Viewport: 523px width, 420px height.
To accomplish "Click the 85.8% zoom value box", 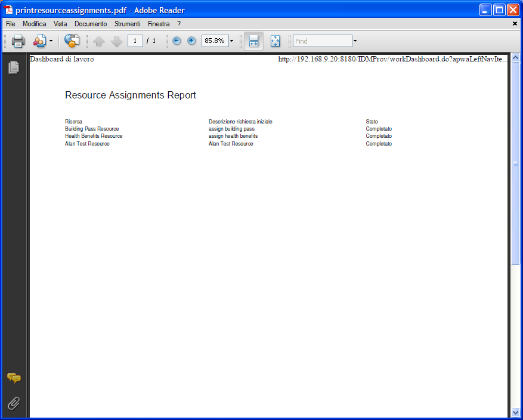I will coord(215,41).
